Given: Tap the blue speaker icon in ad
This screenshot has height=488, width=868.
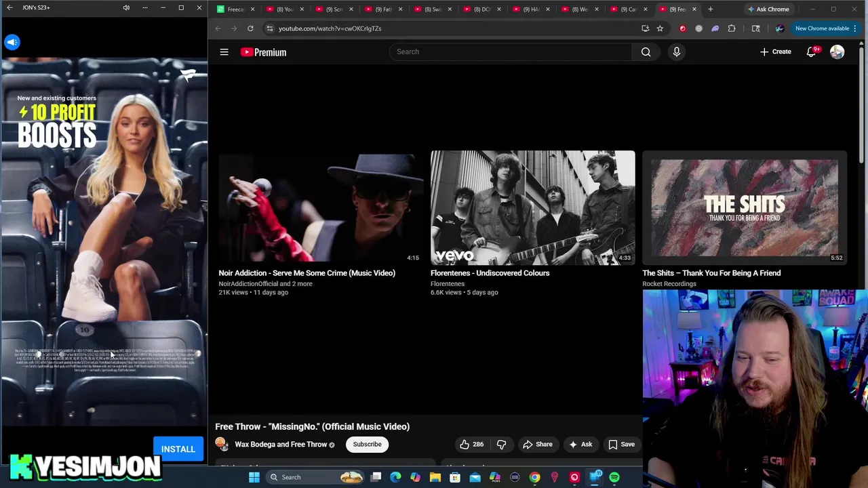Looking at the screenshot, I should tap(12, 42).
